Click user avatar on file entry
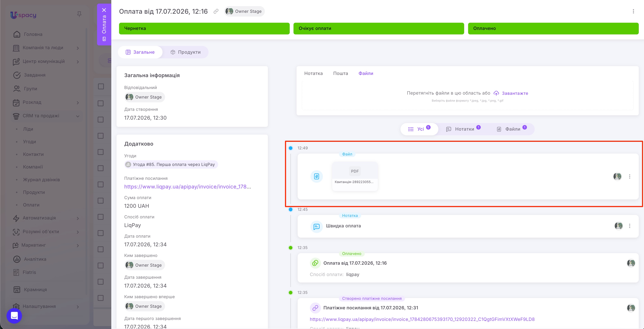The image size is (644, 329). pyautogui.click(x=617, y=177)
